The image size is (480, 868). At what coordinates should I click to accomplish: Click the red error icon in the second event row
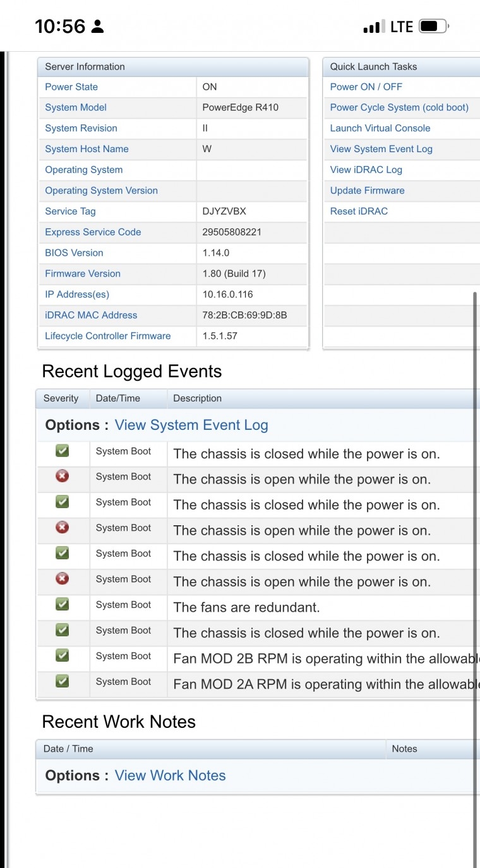point(62,476)
